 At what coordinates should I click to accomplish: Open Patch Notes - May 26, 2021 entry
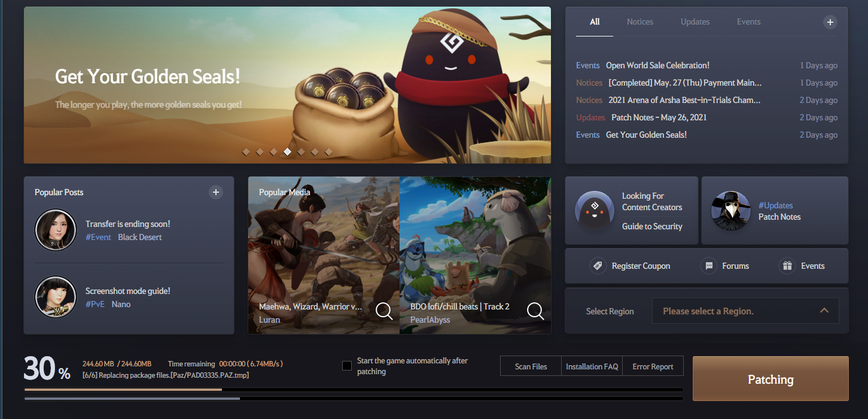click(659, 117)
